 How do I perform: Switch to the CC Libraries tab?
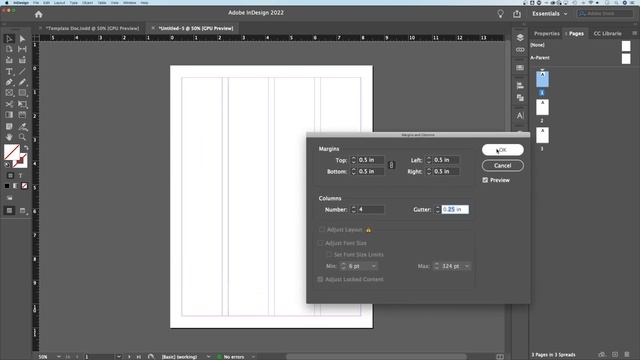tap(607, 33)
